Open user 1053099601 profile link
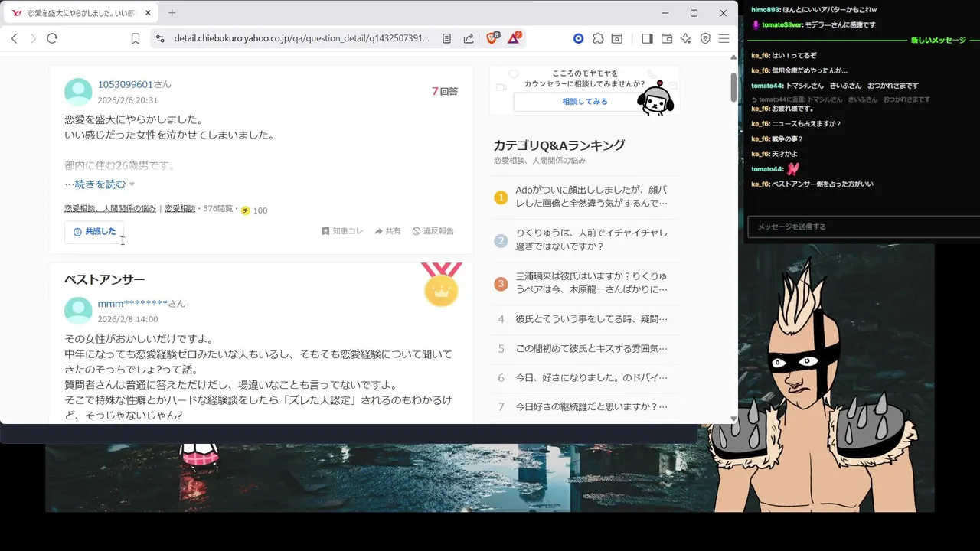This screenshot has height=551, width=980. [x=126, y=84]
